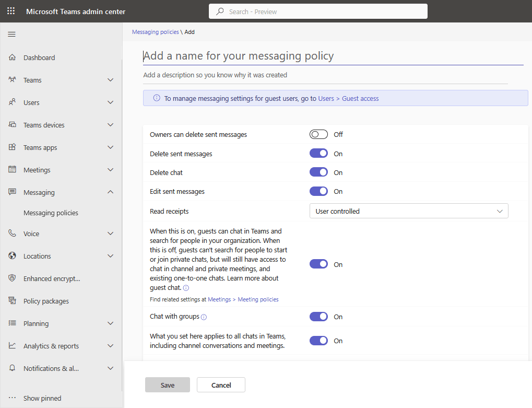Open the app launcher waffle icon
532x408 pixels.
[x=11, y=11]
